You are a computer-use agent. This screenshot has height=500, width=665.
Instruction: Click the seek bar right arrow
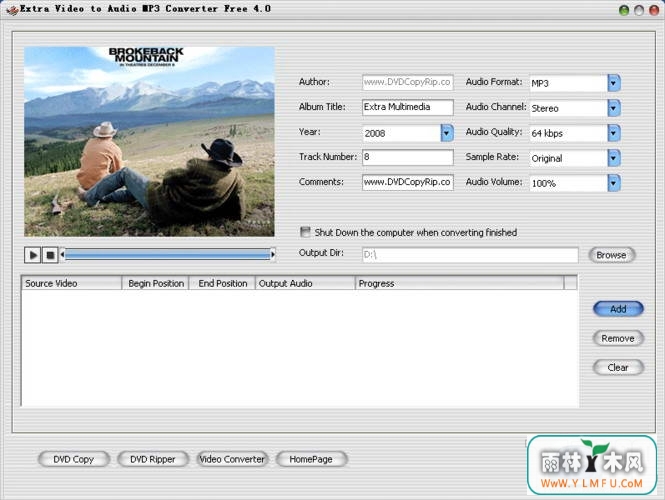pyautogui.click(x=273, y=254)
